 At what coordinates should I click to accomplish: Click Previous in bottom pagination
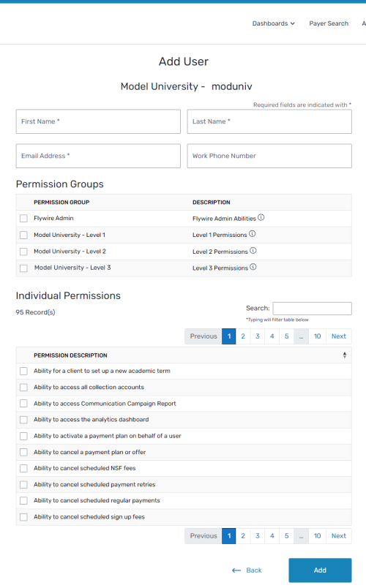203,536
